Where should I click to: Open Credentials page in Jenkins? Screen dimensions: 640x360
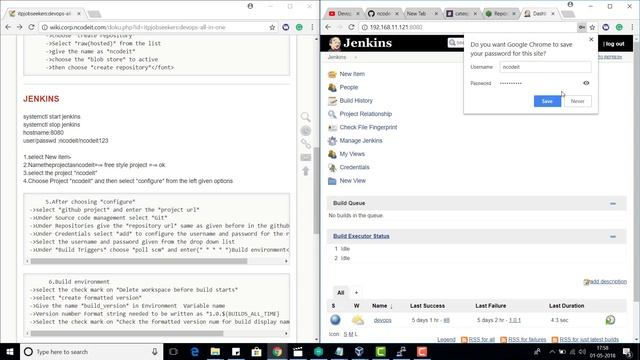(354, 167)
